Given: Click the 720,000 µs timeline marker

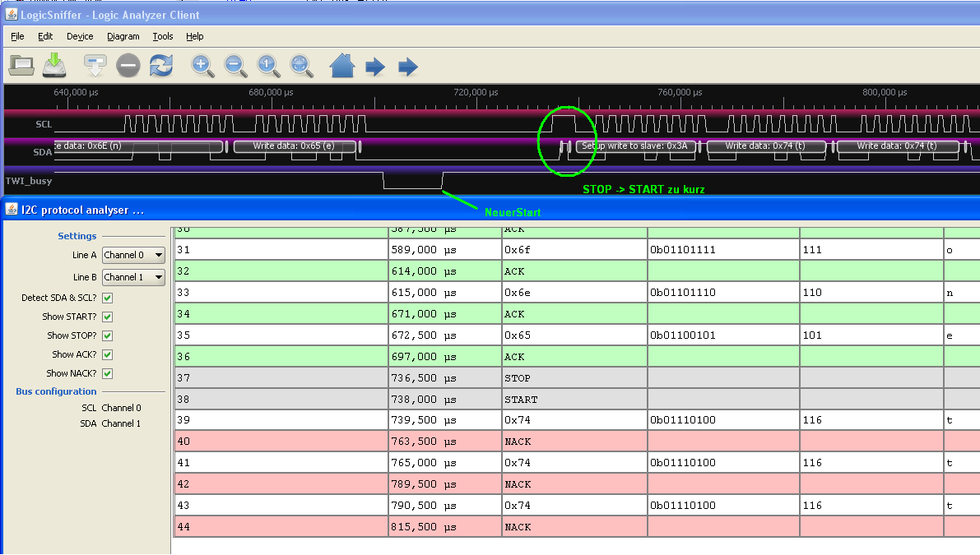Looking at the screenshot, I should pyautogui.click(x=476, y=92).
